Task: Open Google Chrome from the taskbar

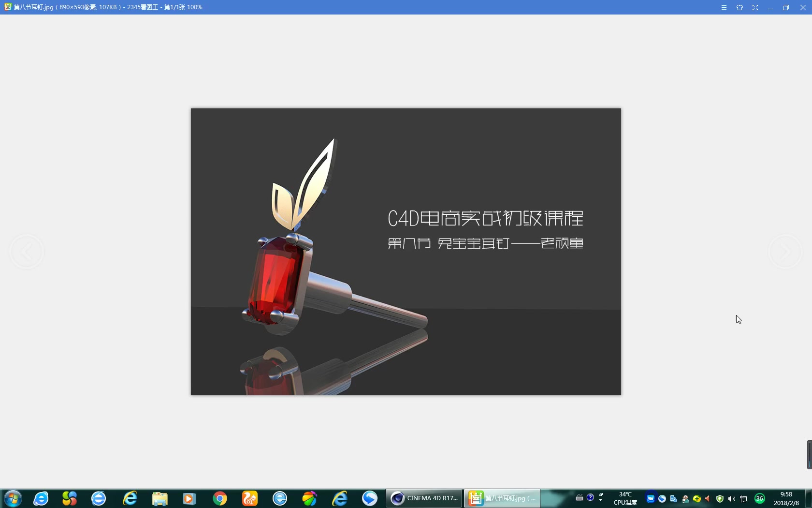Action: point(220,498)
